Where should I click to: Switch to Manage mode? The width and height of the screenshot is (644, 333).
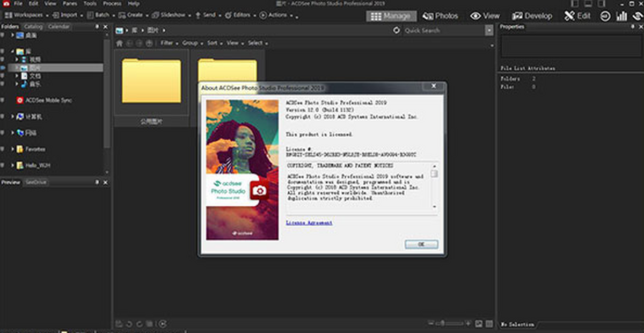pyautogui.click(x=391, y=16)
